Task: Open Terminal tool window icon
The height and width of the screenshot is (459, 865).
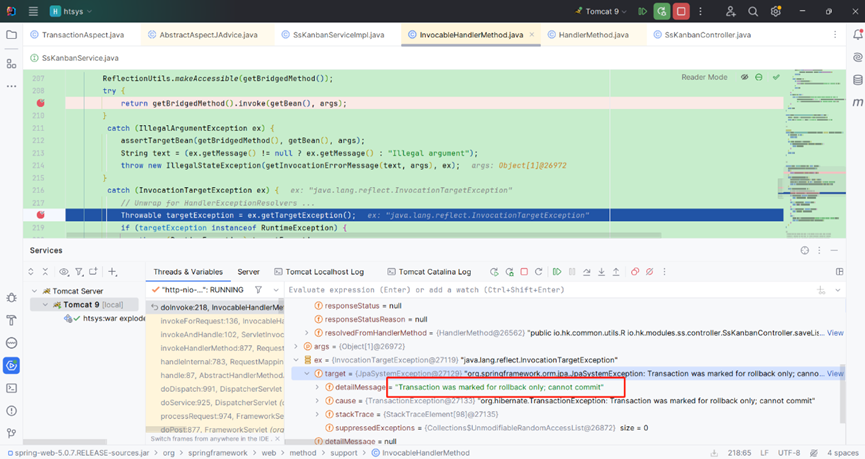Action: 11,388
